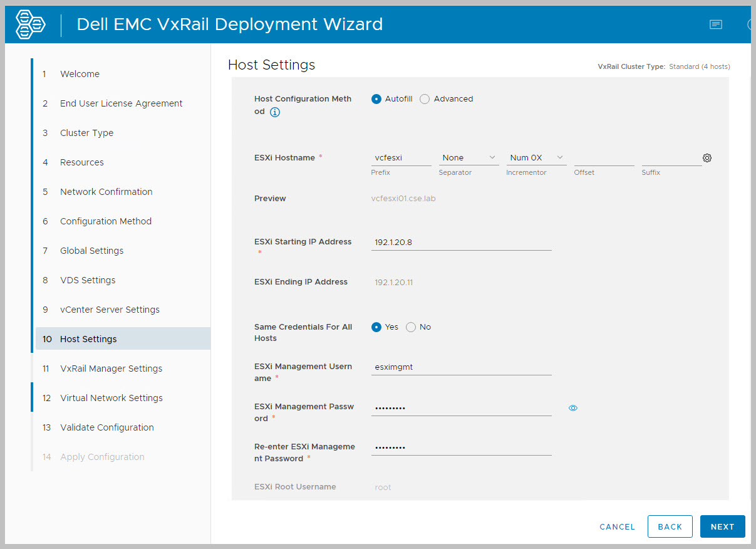Viewport: 756px width, 549px height.
Task: Choose Yes for Same Credentials For All Hosts
Action: tap(376, 327)
